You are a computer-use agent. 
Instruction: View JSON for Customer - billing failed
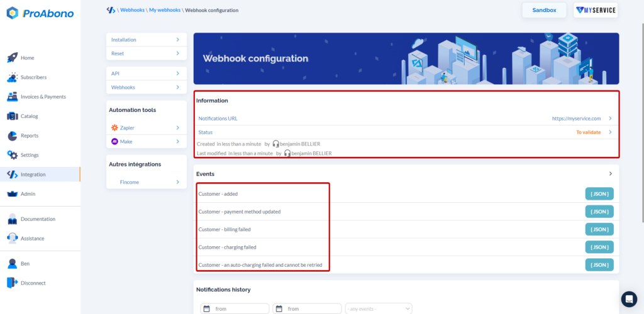[x=599, y=229]
